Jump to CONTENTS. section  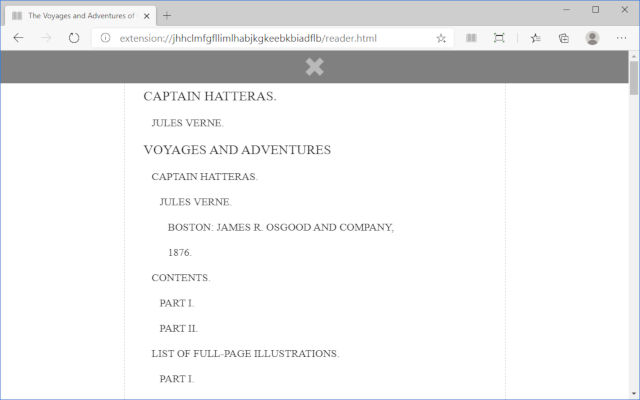pos(181,278)
